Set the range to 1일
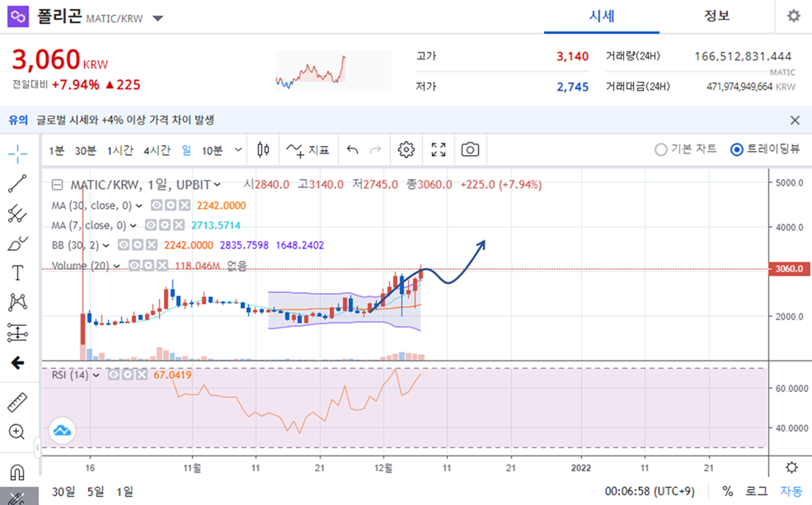The height and width of the screenshot is (505, 812). coord(124,491)
